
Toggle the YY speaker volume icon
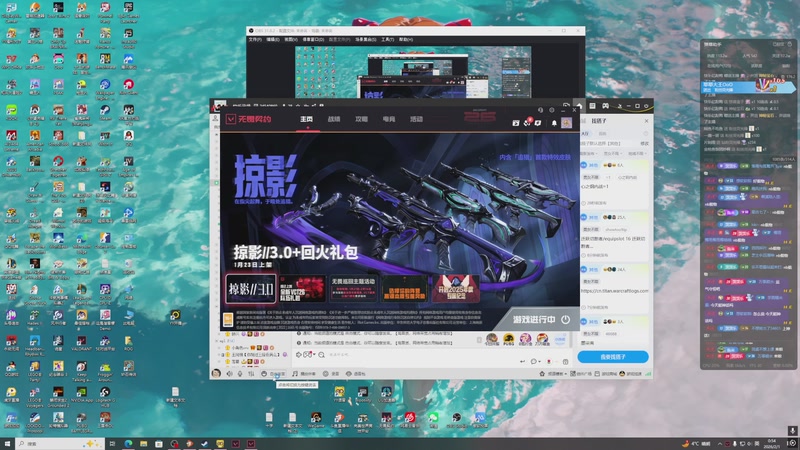coord(230,373)
